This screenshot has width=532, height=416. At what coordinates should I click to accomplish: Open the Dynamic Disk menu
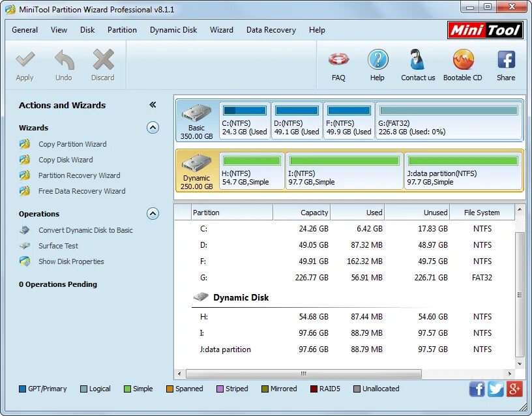(x=173, y=30)
